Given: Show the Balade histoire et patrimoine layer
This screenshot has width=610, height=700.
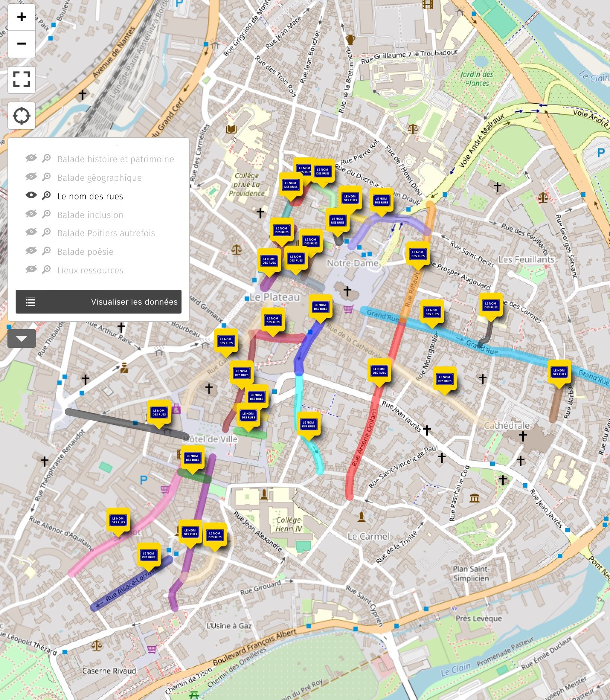Looking at the screenshot, I should click(31, 158).
